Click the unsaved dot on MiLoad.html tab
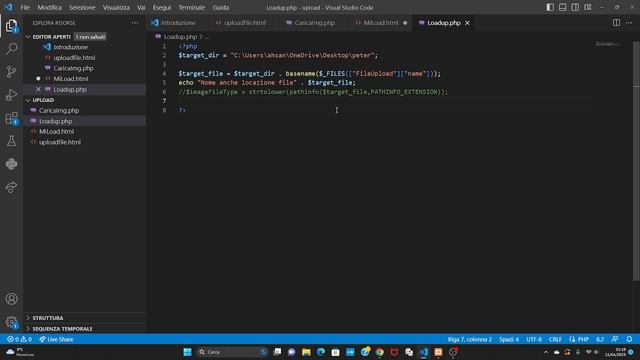This screenshot has width=640, height=360. point(405,23)
